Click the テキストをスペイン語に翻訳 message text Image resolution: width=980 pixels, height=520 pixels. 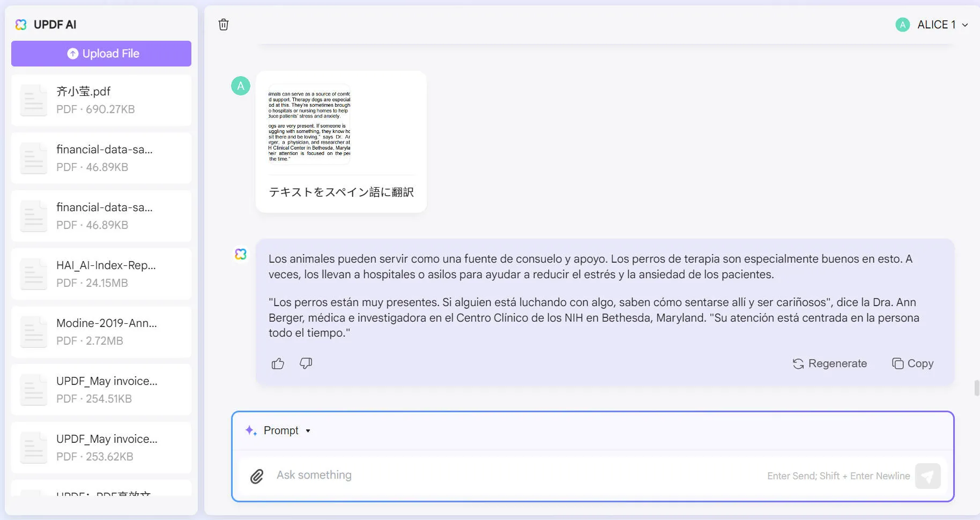click(341, 192)
